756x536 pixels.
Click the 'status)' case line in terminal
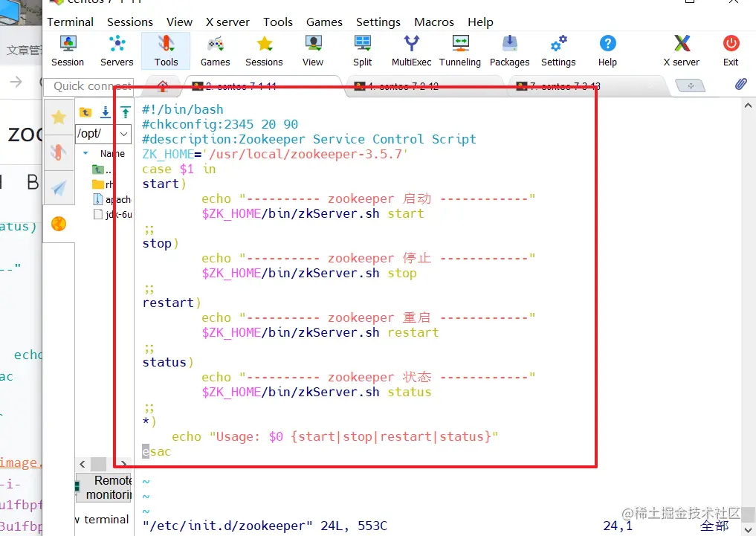pos(167,362)
